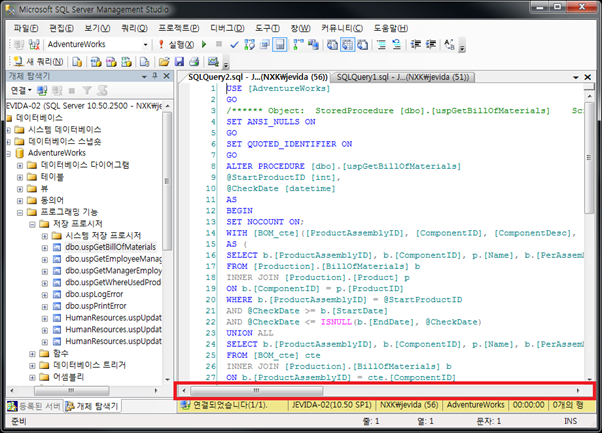Start debugging with the green play icon
602x433 pixels.
204,45
